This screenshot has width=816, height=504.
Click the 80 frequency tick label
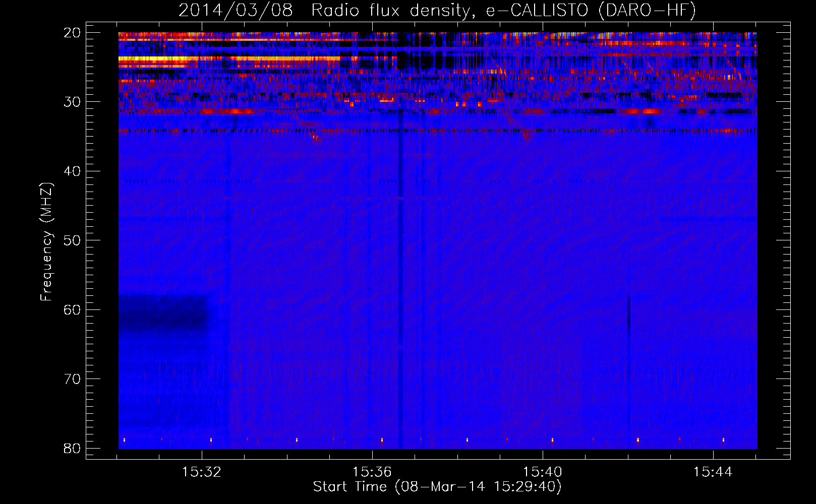click(x=72, y=449)
